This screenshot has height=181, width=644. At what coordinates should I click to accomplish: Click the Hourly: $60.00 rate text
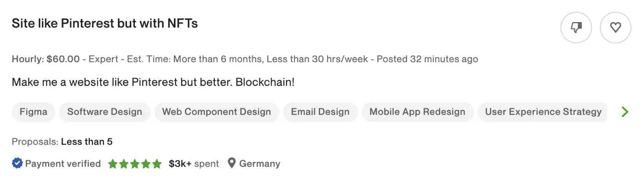point(46,59)
